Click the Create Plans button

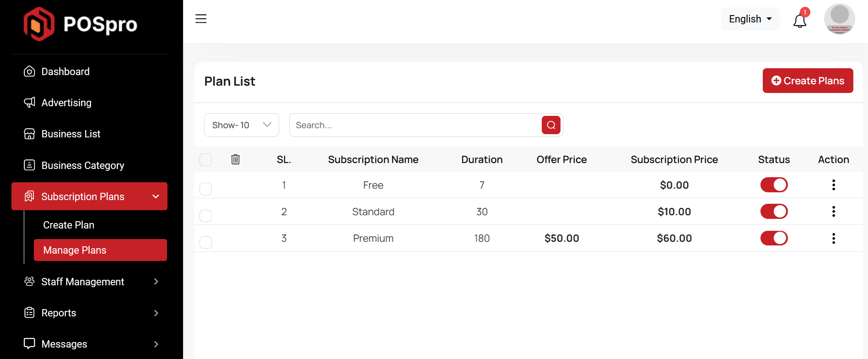click(808, 81)
